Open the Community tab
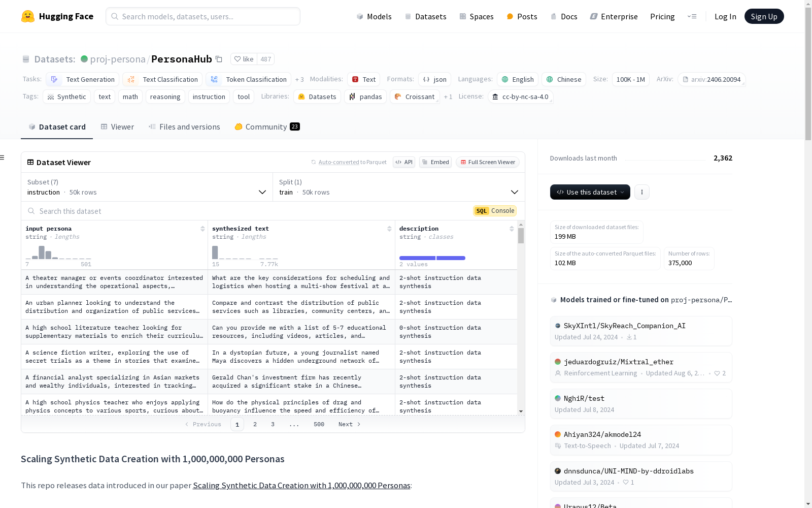This screenshot has width=812, height=508. [267, 127]
